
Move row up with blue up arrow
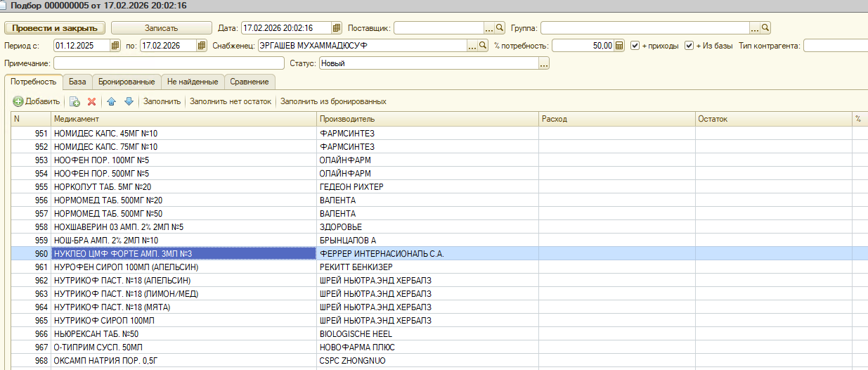pyautogui.click(x=112, y=101)
